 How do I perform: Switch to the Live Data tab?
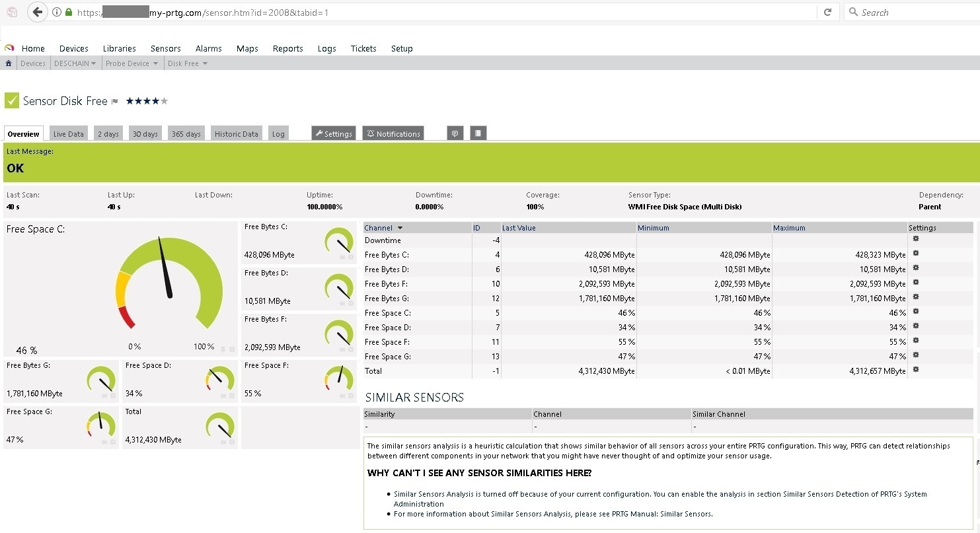tap(68, 133)
